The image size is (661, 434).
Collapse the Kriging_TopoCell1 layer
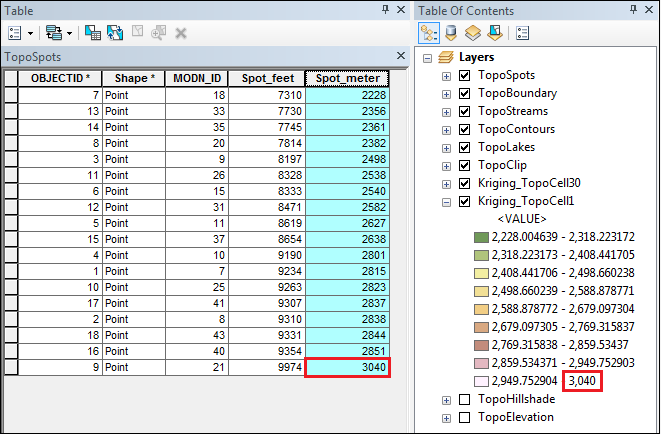[x=446, y=203]
